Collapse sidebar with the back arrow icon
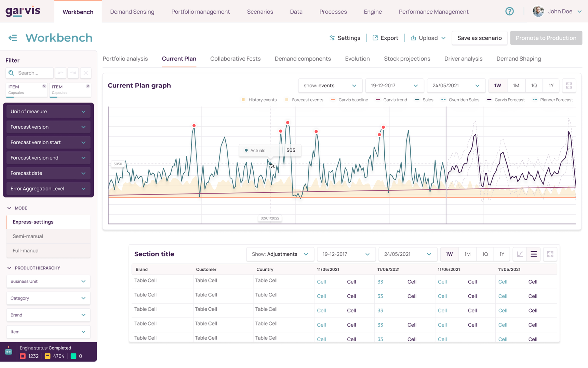Viewport: 588px width, 368px height. pyautogui.click(x=13, y=38)
